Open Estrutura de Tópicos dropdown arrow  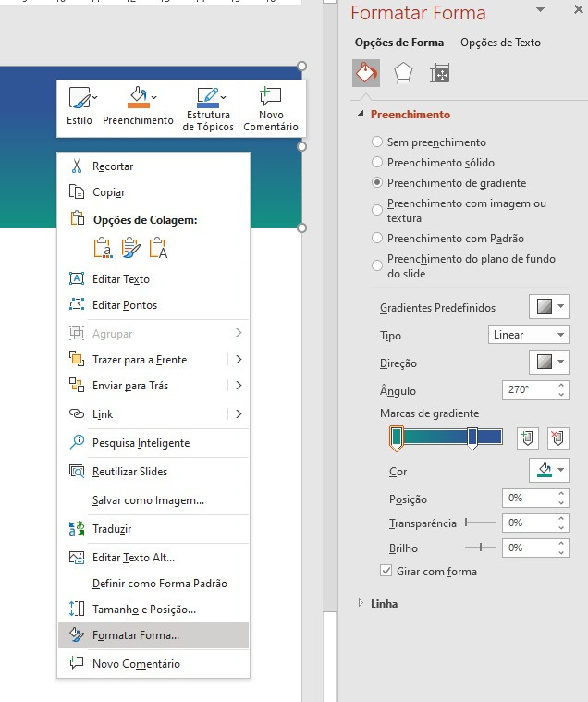224,97
